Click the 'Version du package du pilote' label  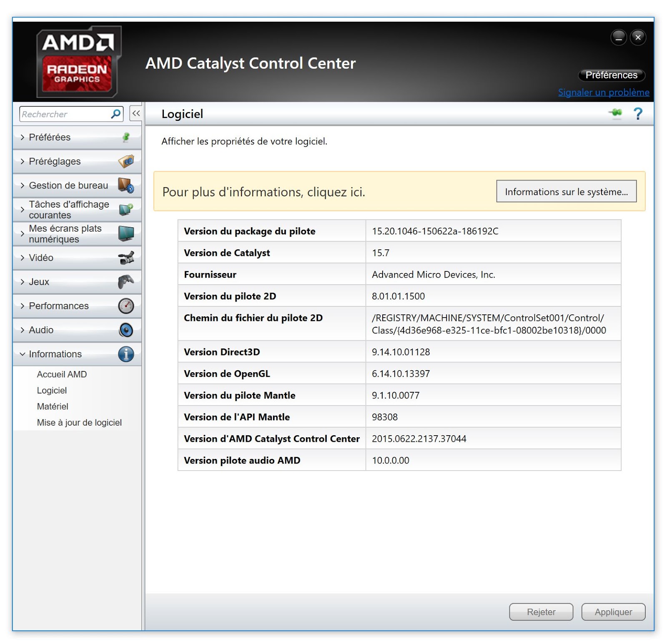249,231
